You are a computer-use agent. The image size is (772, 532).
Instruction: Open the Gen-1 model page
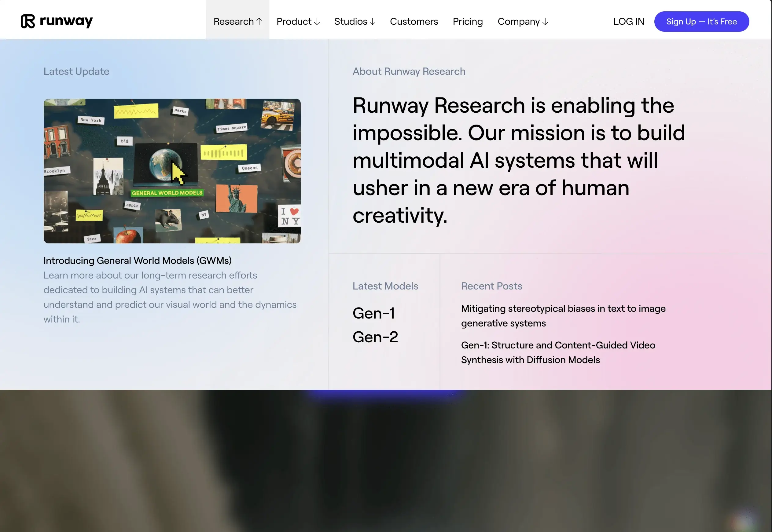374,313
